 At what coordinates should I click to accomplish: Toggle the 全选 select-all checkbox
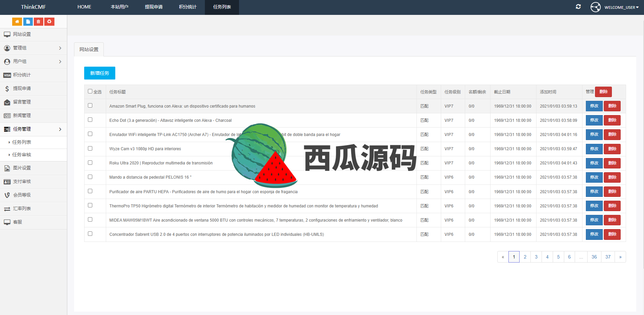90,91
